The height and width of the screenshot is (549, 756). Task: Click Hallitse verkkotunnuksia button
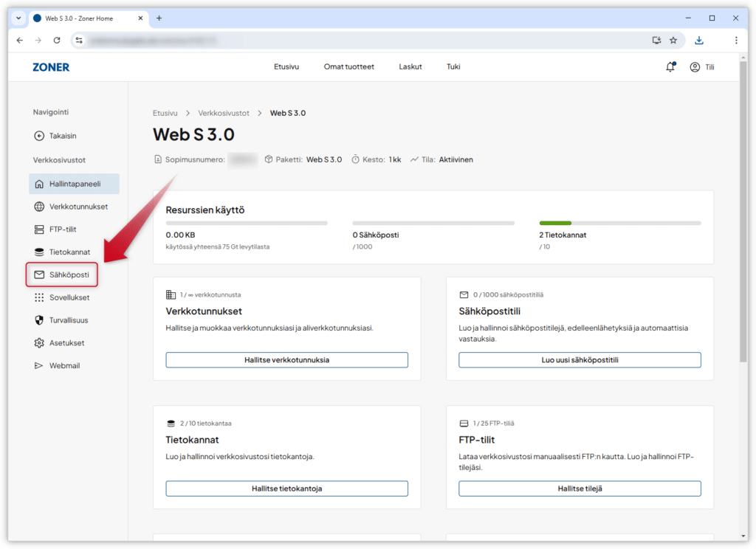286,360
